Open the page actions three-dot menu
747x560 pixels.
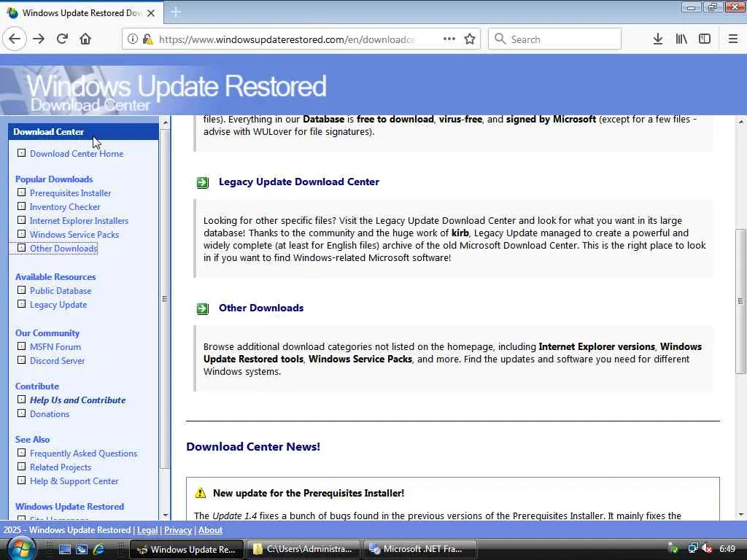pyautogui.click(x=449, y=39)
